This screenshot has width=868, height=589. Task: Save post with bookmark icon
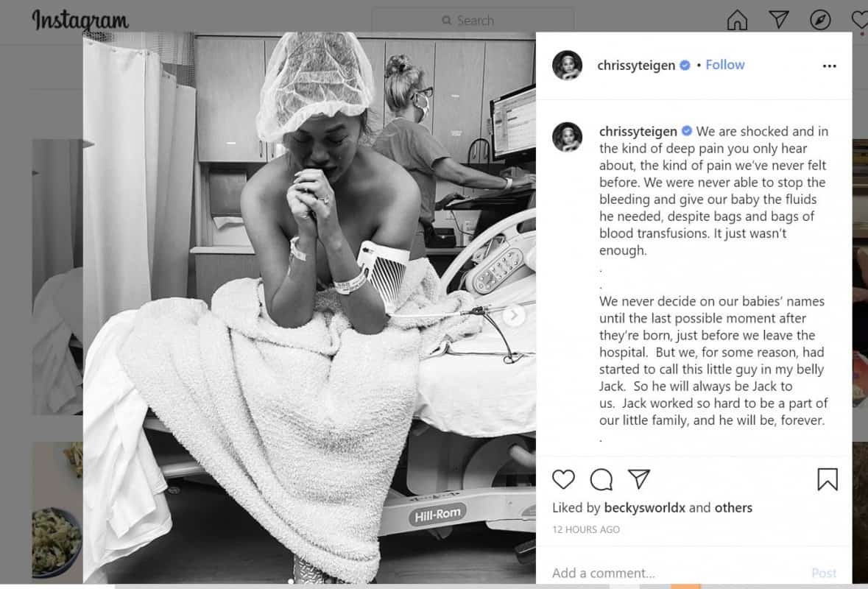click(828, 479)
